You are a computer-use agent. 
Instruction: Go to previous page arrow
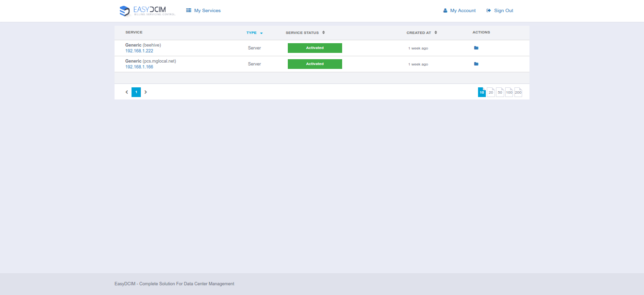pyautogui.click(x=127, y=92)
